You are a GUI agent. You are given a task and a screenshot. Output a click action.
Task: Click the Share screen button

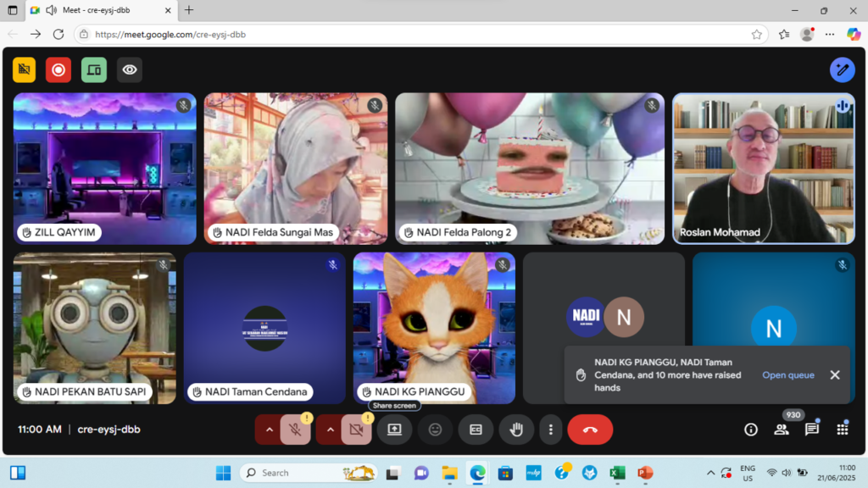394,430
